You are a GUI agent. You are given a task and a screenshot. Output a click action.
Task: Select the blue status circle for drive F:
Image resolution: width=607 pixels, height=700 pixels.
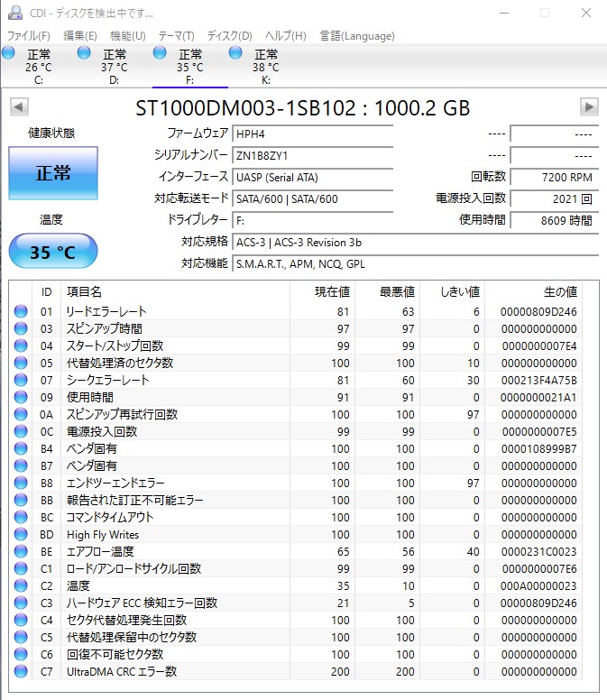click(160, 53)
